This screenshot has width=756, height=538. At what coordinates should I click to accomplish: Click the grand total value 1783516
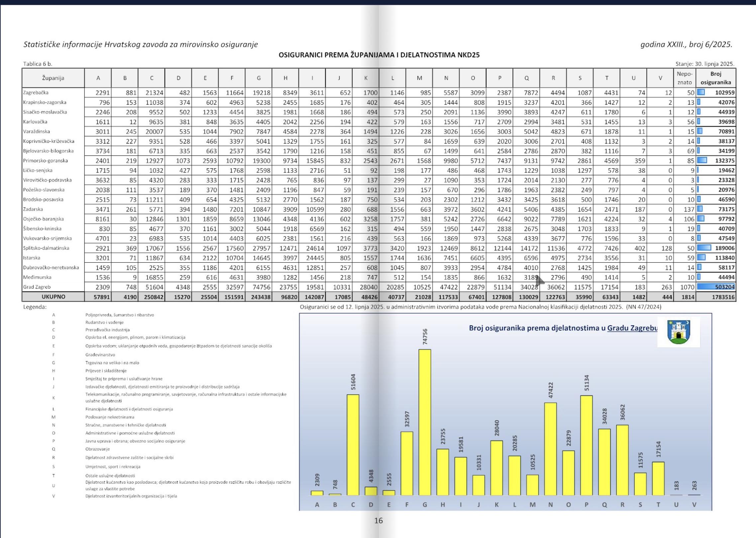click(723, 297)
